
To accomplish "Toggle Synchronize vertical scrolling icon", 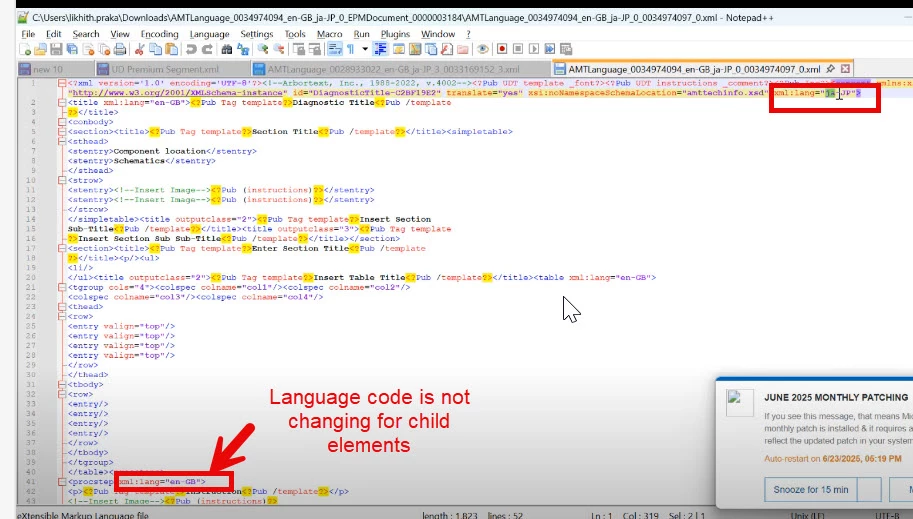I will (x=298, y=49).
